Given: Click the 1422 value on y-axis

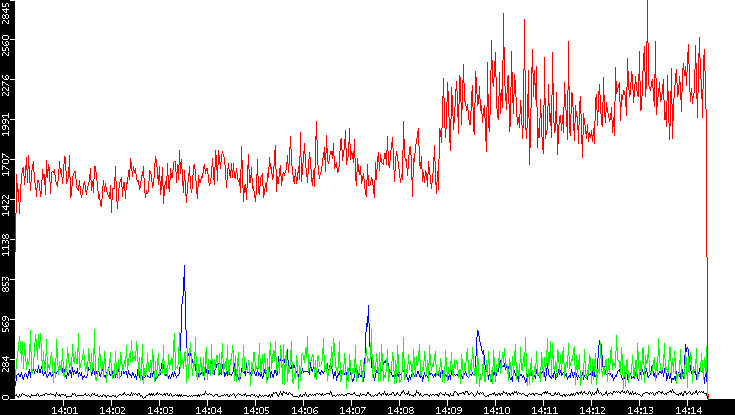Looking at the screenshot, I should click(x=5, y=204).
